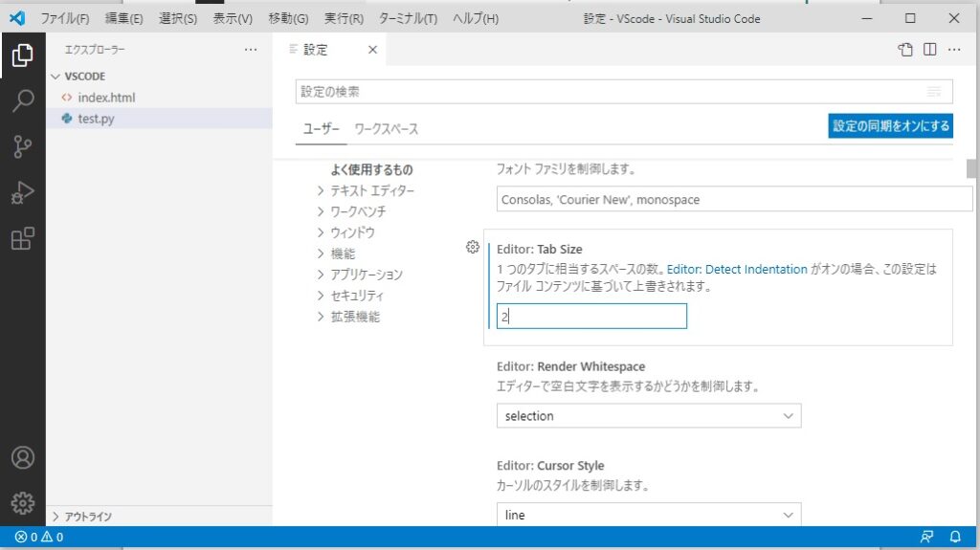Viewport: 980px width, 550px height.
Task: Click the Font Family text field
Action: click(x=734, y=199)
